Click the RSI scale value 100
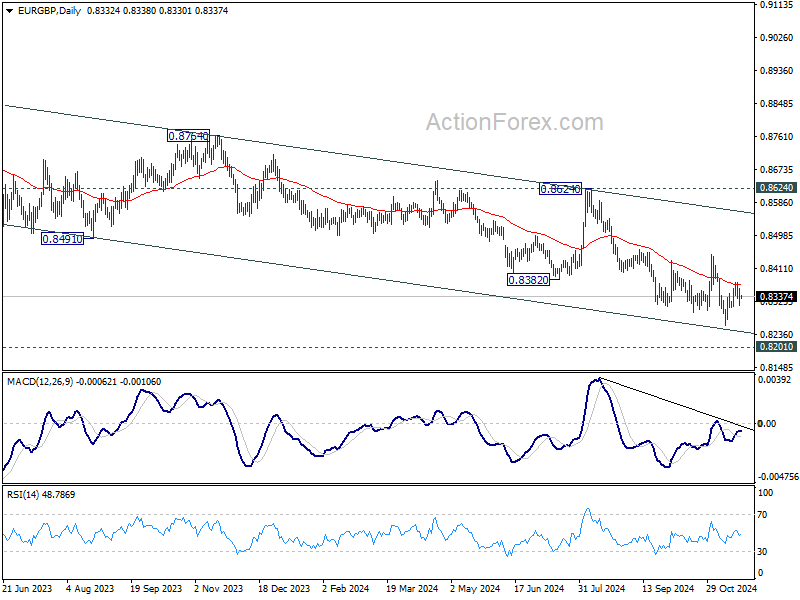 coord(766,493)
